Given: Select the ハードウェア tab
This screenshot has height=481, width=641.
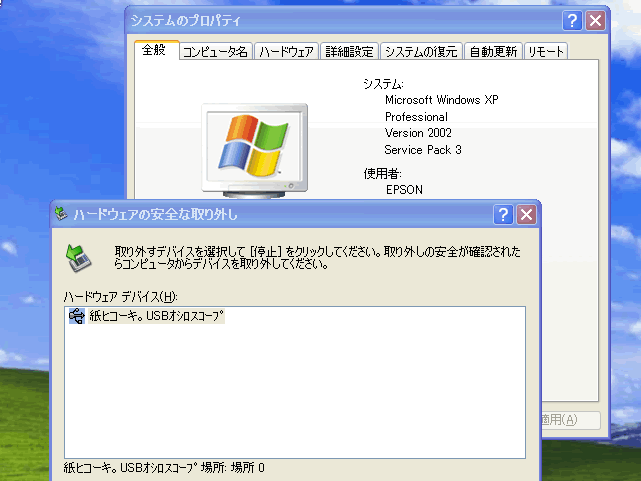Looking at the screenshot, I should pyautogui.click(x=286, y=52).
